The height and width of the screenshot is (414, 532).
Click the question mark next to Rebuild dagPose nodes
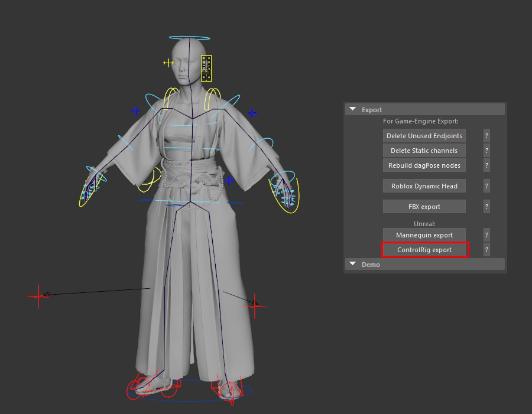pyautogui.click(x=486, y=165)
